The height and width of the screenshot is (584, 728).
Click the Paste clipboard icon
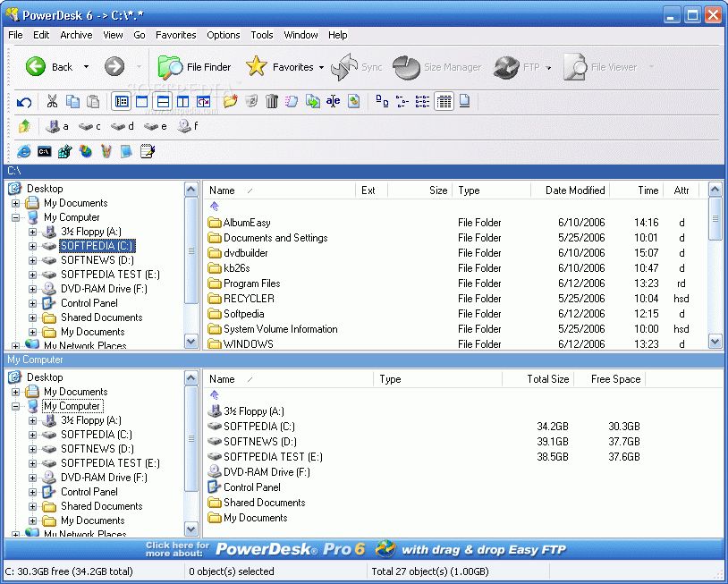pos(93,101)
